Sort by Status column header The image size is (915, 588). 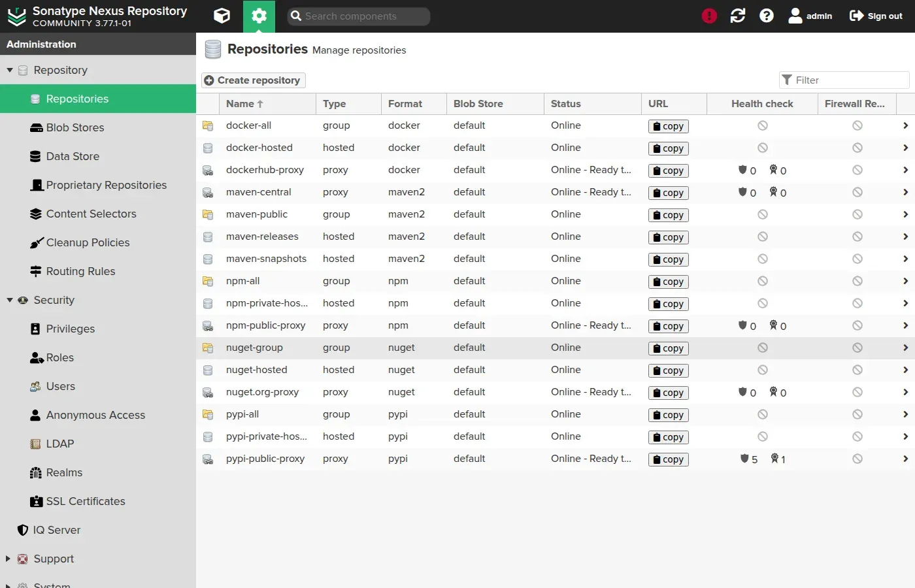click(x=592, y=104)
